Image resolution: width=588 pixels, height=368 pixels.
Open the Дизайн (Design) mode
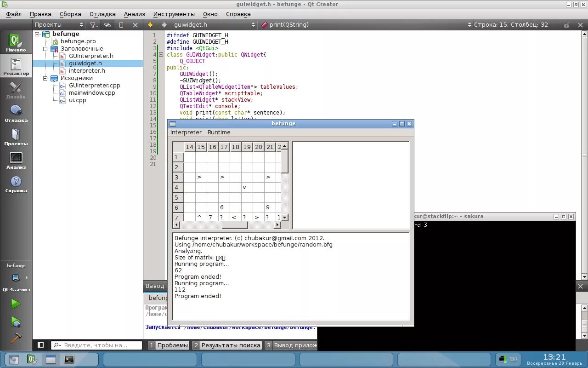click(x=16, y=89)
